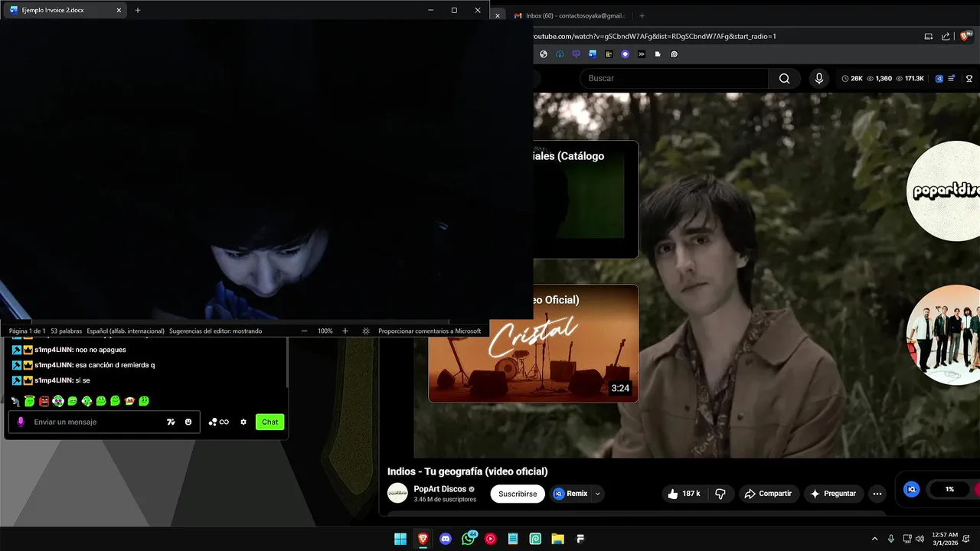The width and height of the screenshot is (980, 551).
Task: Click the purple monitor bookmark icon
Action: tap(577, 54)
